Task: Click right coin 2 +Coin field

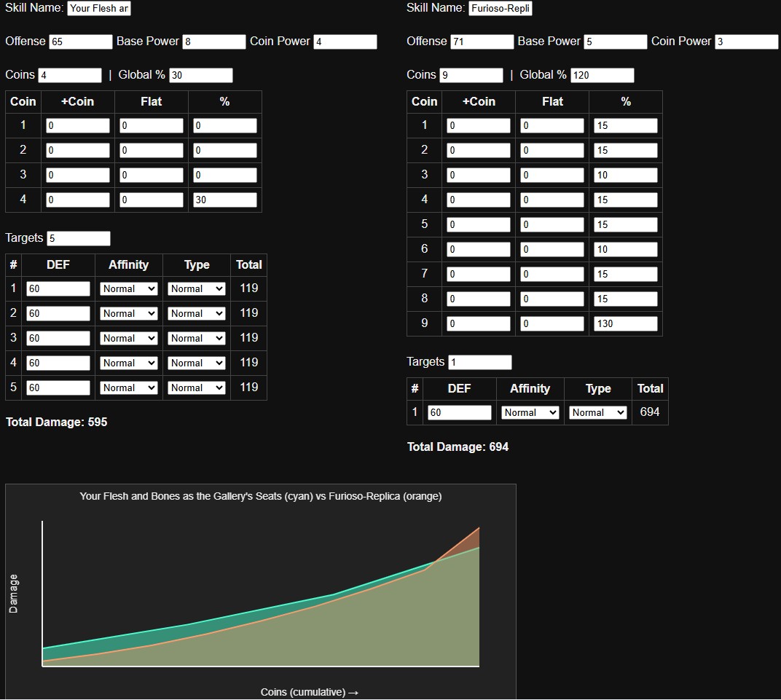Action: [x=479, y=150]
